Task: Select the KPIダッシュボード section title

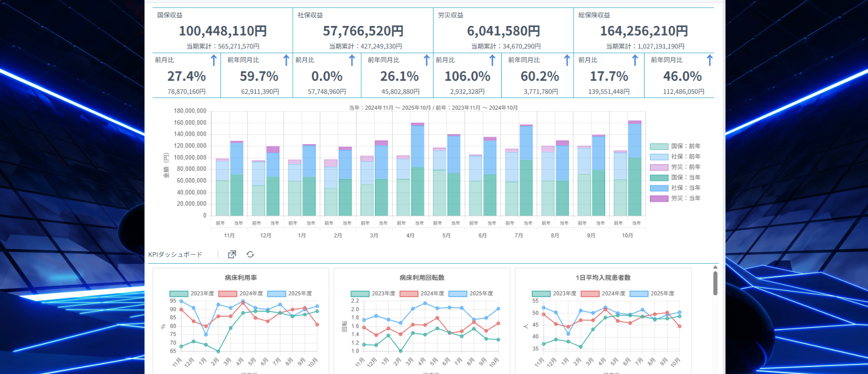Action: pos(175,255)
